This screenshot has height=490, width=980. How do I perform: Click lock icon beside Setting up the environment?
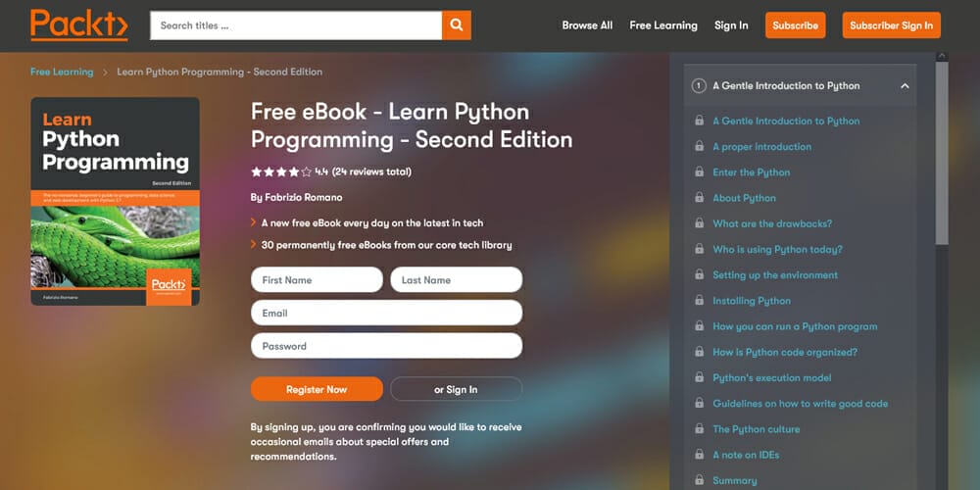tap(700, 273)
